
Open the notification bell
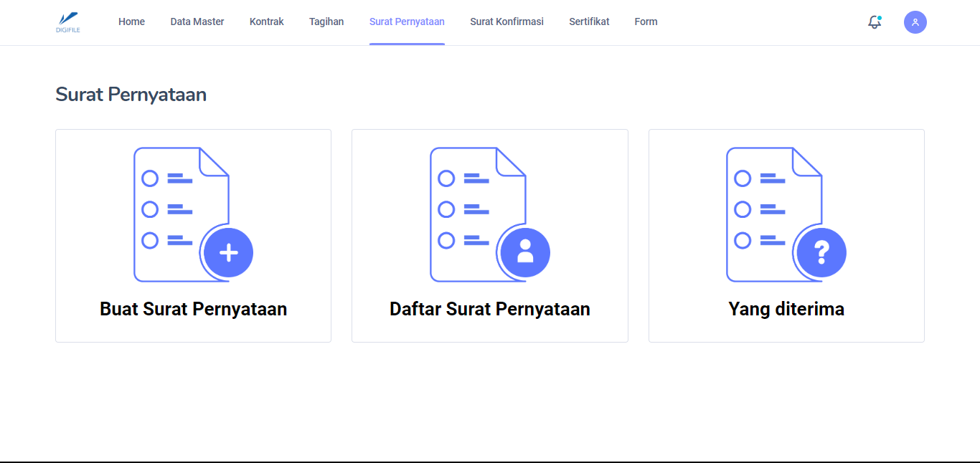(x=874, y=22)
